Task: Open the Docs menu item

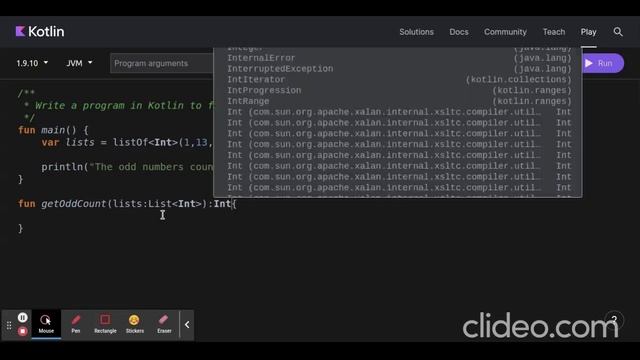Action: [459, 32]
